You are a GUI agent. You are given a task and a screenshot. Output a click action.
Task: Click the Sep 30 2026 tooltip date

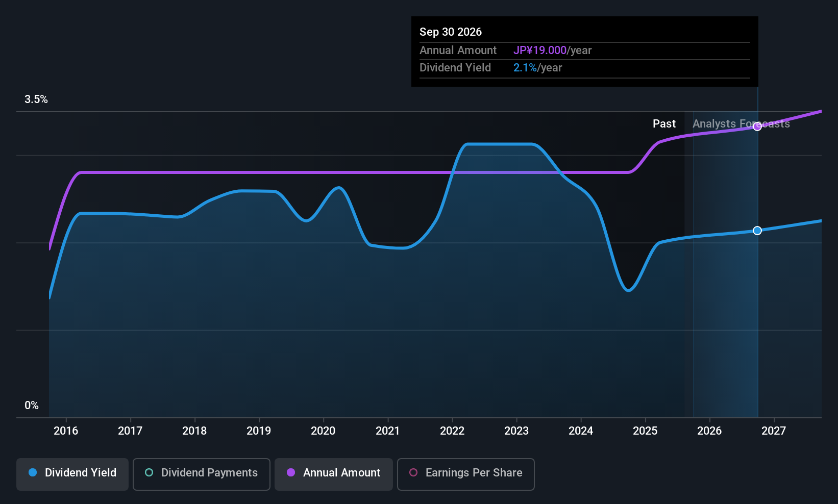pyautogui.click(x=451, y=32)
